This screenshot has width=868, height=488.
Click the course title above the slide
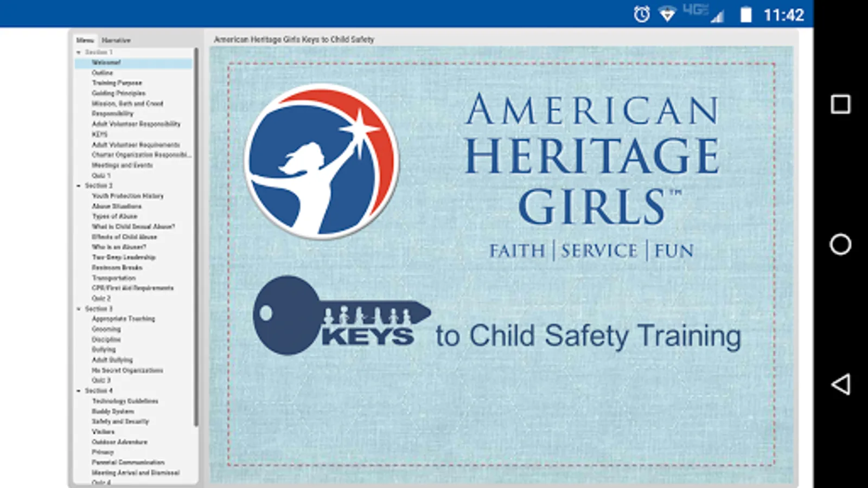pyautogui.click(x=294, y=40)
